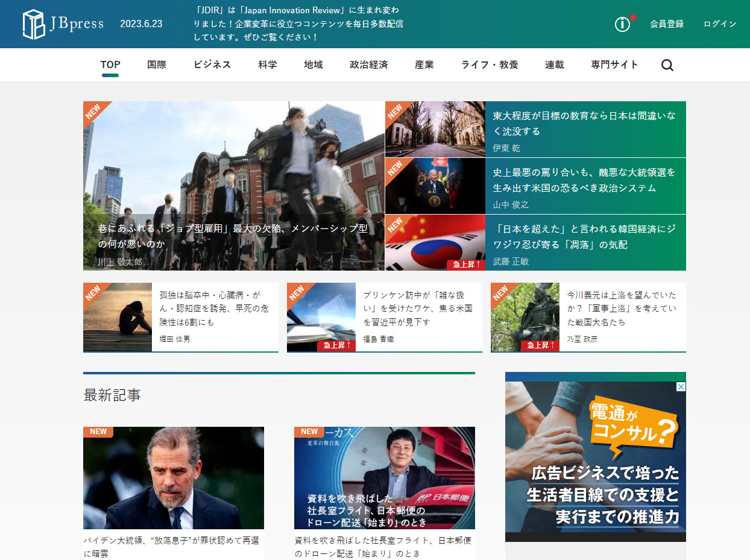Click the 日本郵便 drone article thumbnail
The image size is (750, 560).
[384, 477]
